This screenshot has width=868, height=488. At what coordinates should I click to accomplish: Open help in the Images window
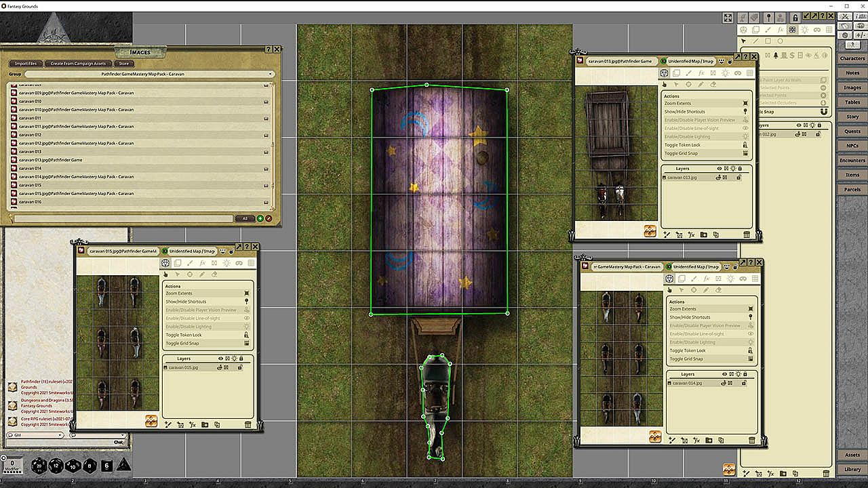click(269, 49)
